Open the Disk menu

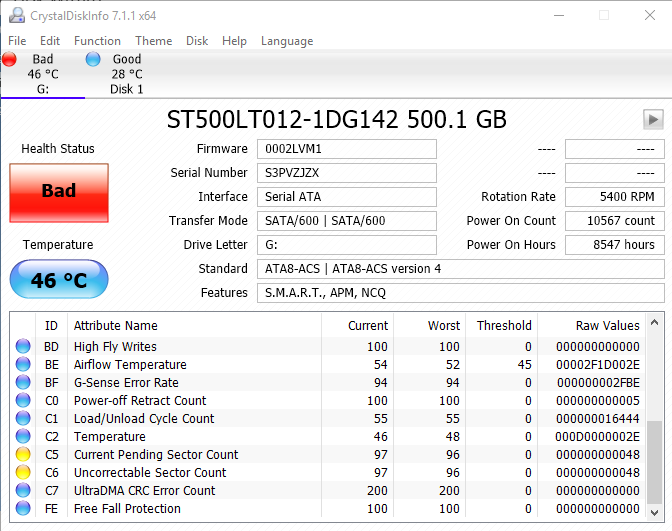point(197,41)
